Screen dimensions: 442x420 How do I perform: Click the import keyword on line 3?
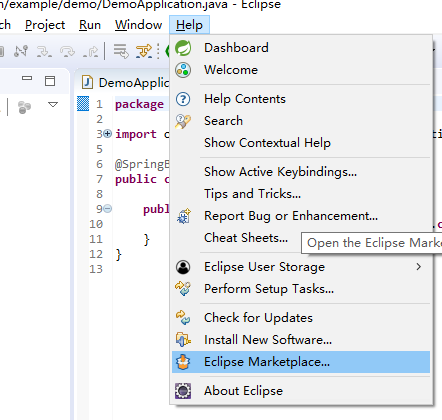136,134
